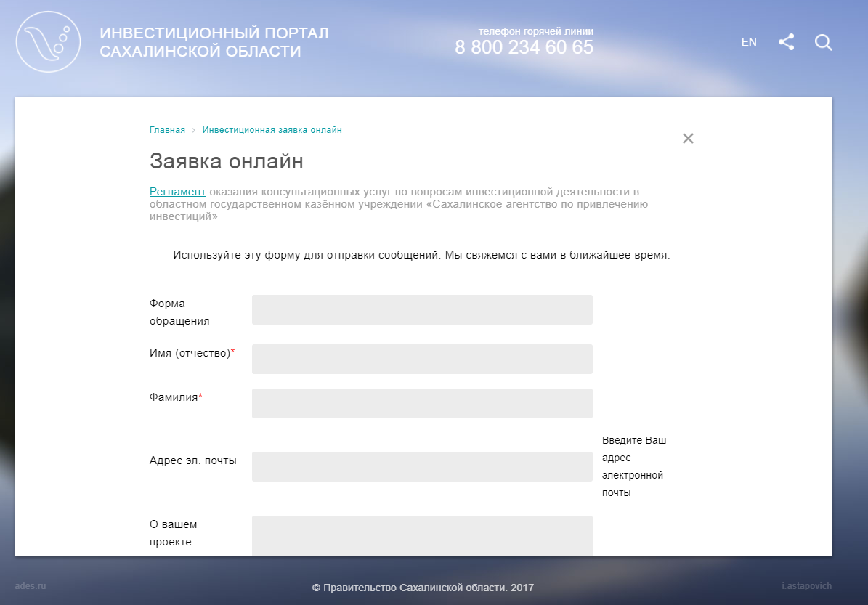Open the share icon in header

(x=786, y=42)
